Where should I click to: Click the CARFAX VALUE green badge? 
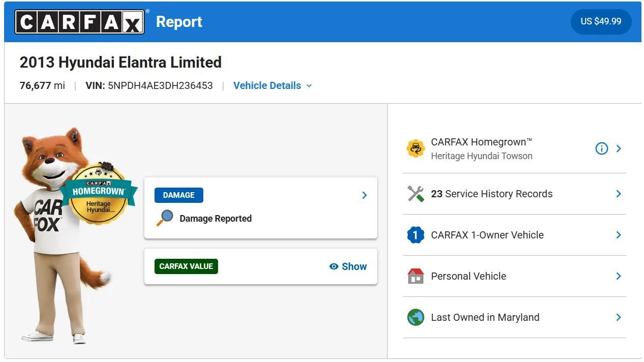pos(186,266)
